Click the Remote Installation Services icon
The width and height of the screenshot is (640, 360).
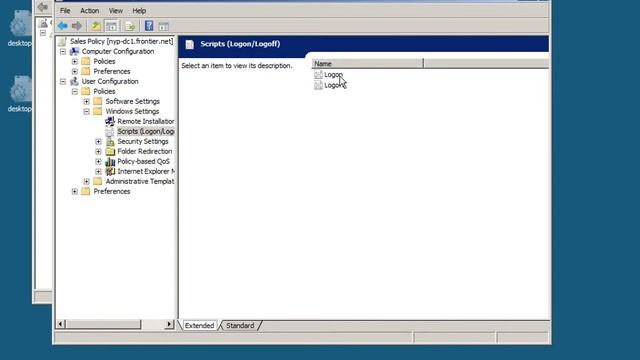[x=110, y=121]
